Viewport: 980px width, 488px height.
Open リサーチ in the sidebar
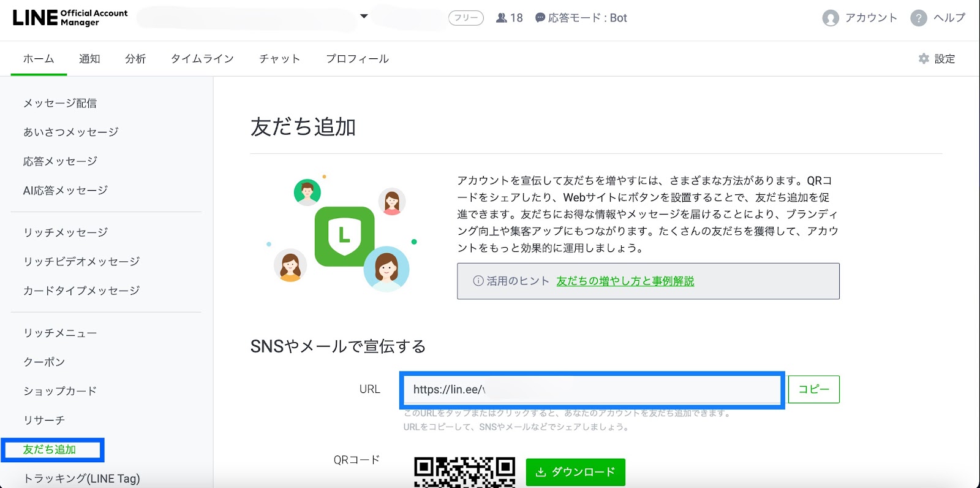tap(44, 420)
